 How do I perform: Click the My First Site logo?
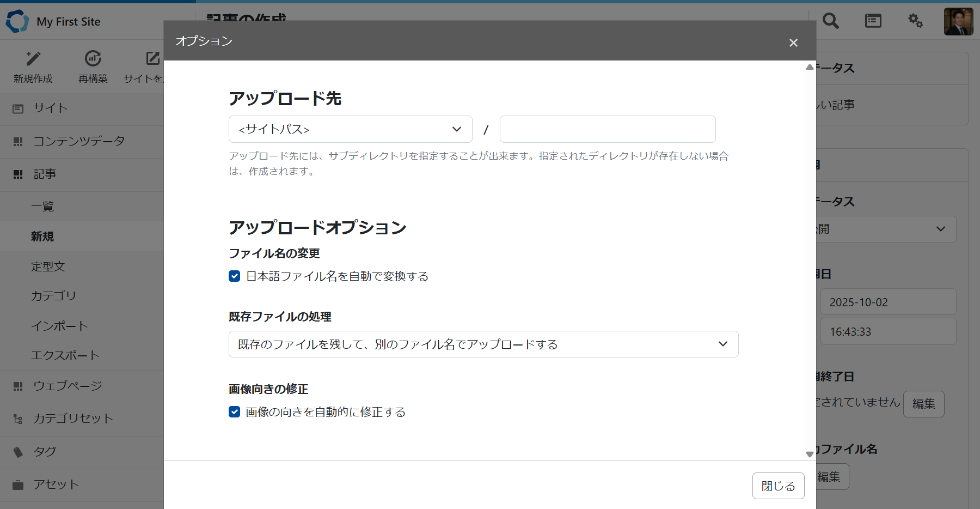click(x=17, y=22)
